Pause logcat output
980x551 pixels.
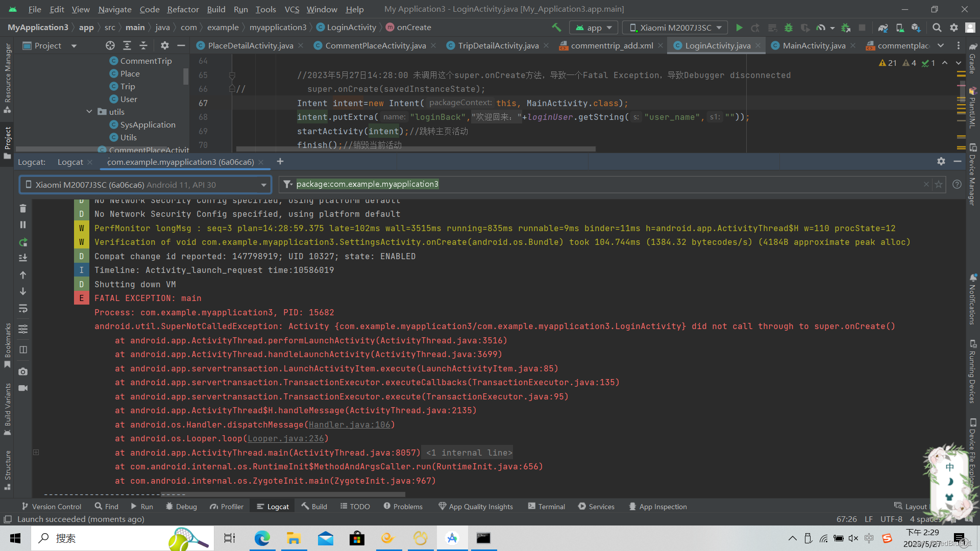23,224
